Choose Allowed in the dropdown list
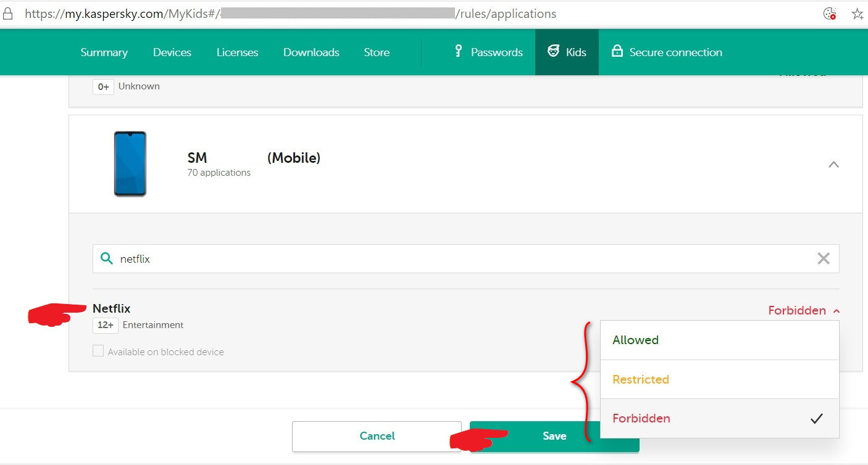This screenshot has width=868, height=465. (720, 340)
